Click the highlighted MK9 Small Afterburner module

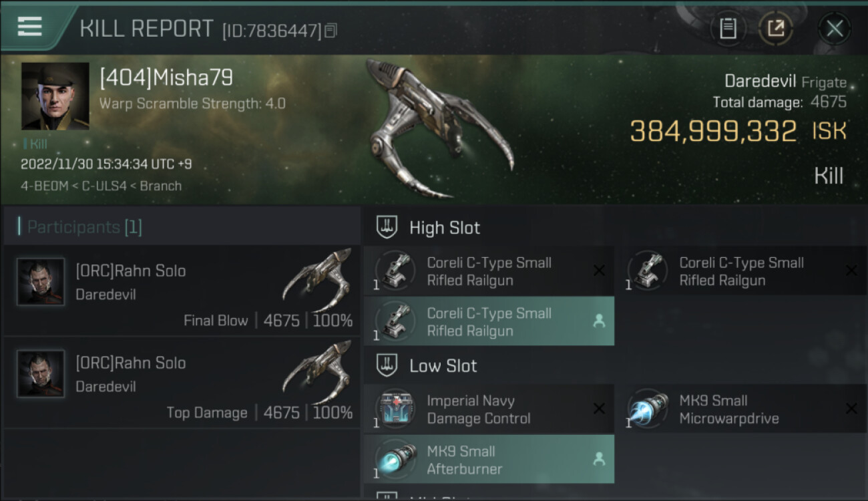489,460
